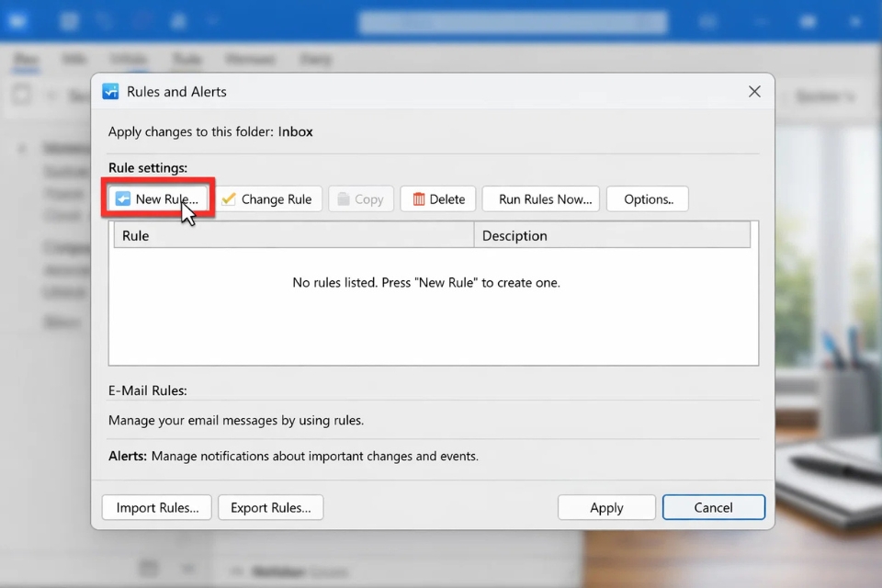Click the search bar at the top
882x588 pixels.
(x=513, y=21)
